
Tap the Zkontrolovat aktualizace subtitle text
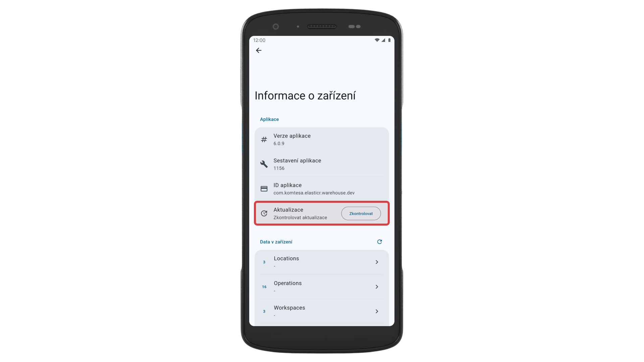(x=300, y=218)
